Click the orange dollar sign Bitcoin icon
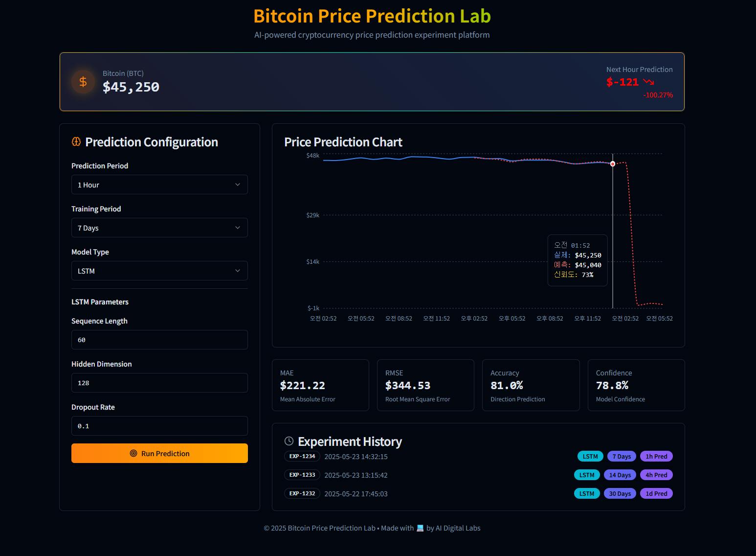Viewport: 756px width, 556px height. [x=83, y=82]
